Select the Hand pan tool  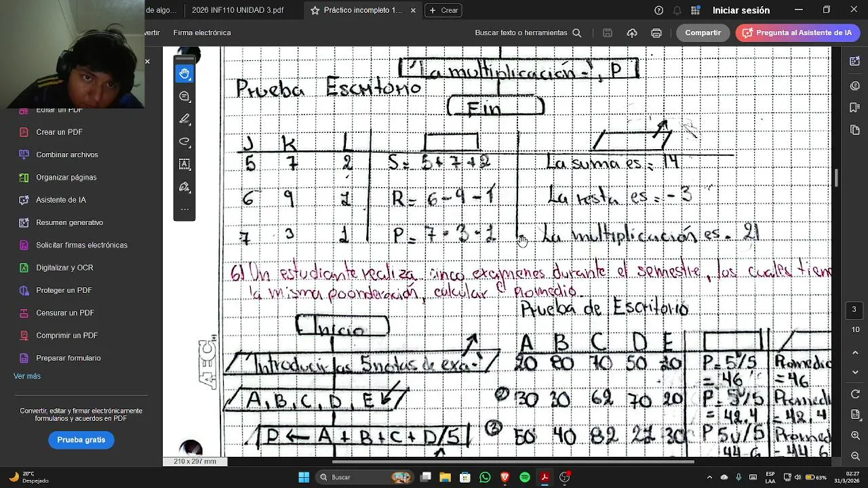pos(184,74)
